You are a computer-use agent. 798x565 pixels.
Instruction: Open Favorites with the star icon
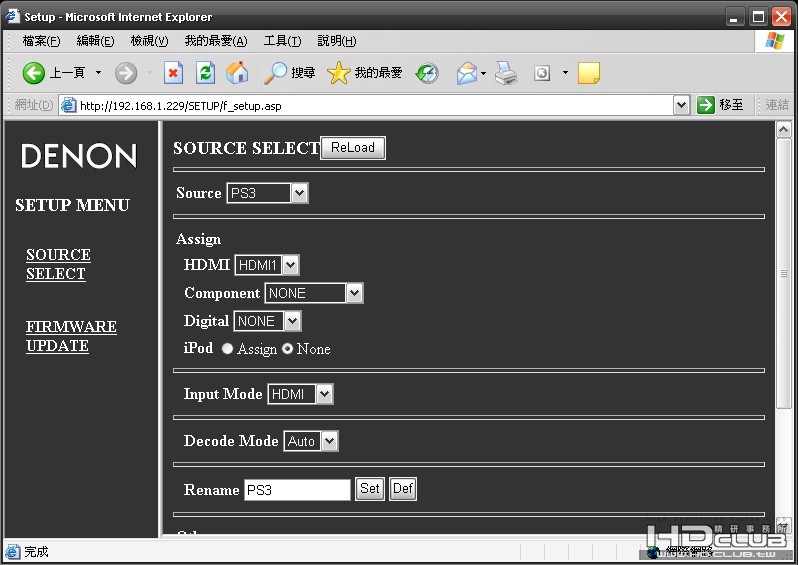364,73
